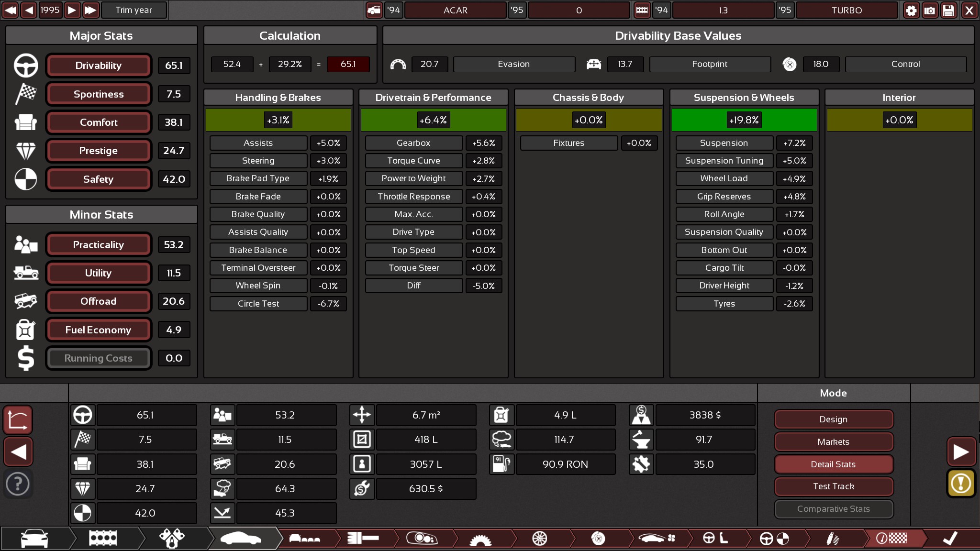Viewport: 980px width, 551px height.
Task: Take a screenshot with the camera icon
Action: point(930,10)
